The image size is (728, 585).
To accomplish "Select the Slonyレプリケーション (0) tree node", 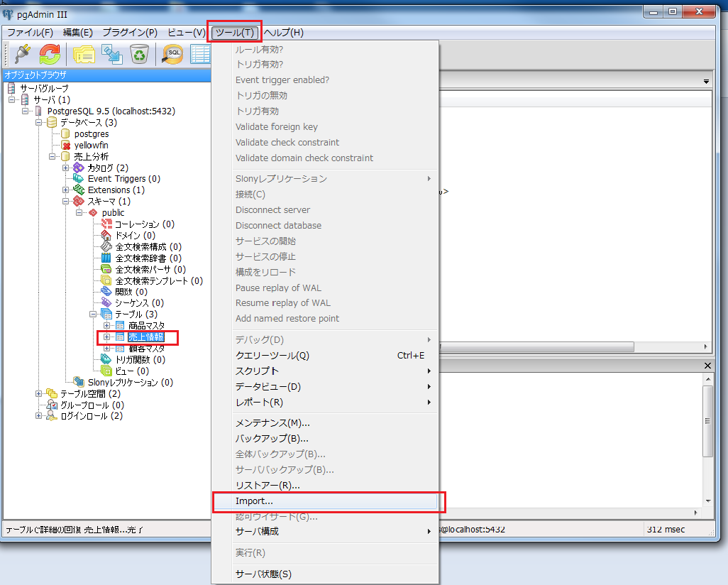I will 131,383.
